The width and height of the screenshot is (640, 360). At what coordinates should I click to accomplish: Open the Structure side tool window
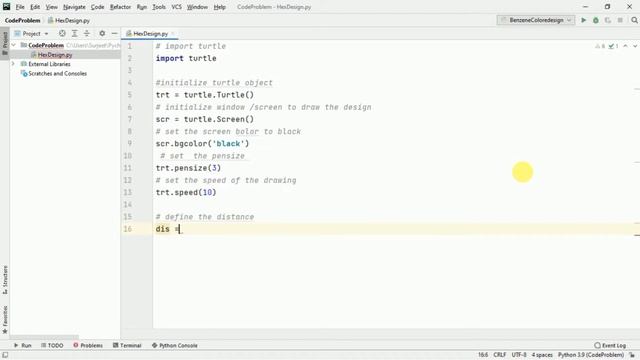pos(5,280)
